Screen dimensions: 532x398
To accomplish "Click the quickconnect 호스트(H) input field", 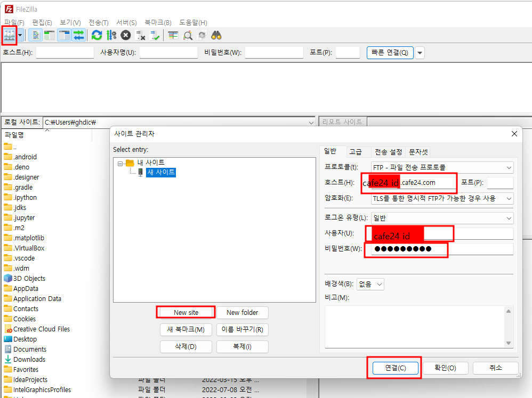I will click(x=65, y=53).
